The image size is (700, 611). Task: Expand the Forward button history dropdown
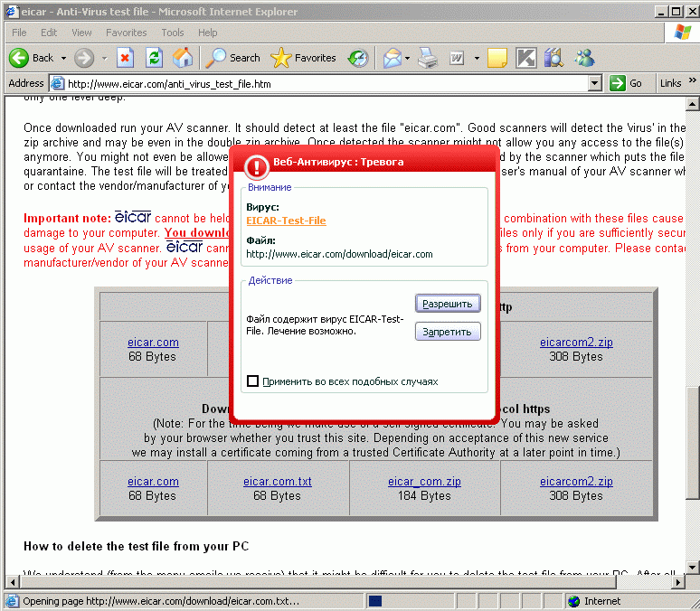pos(105,58)
